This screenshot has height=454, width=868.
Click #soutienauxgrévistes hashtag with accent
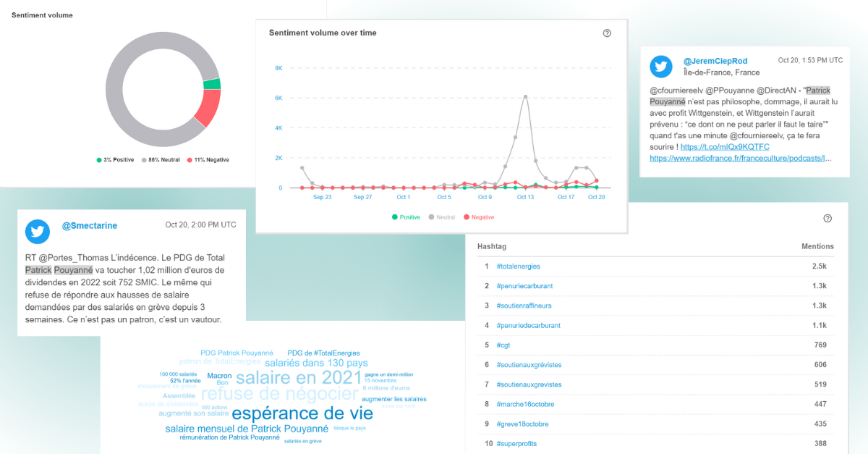point(529,365)
